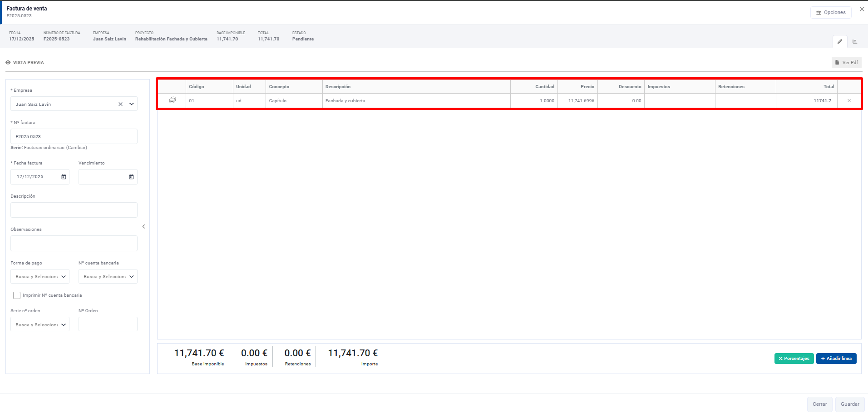Click the Añadir línea button
868x414 pixels.
pyautogui.click(x=836, y=359)
